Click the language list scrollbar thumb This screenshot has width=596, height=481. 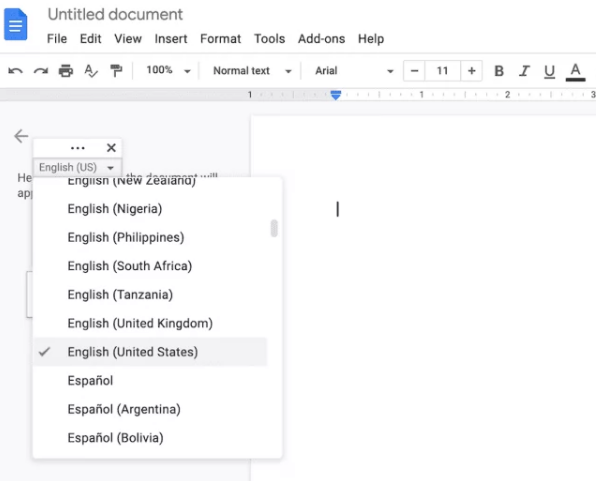tap(274, 228)
